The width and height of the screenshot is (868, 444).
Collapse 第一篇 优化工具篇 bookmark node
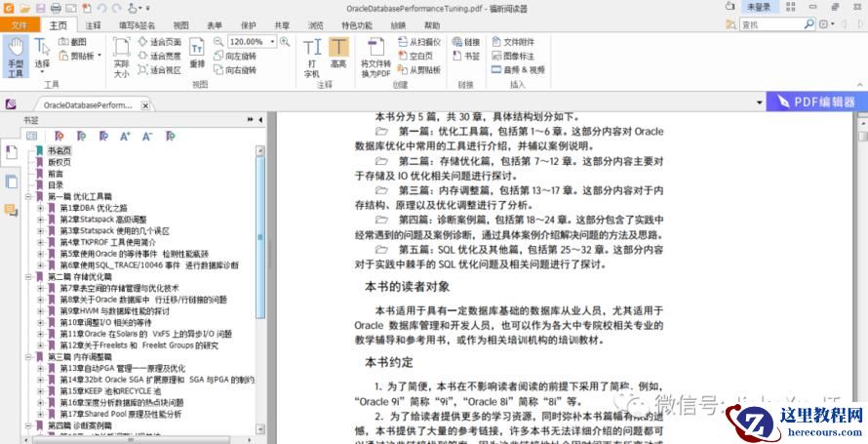point(27,196)
